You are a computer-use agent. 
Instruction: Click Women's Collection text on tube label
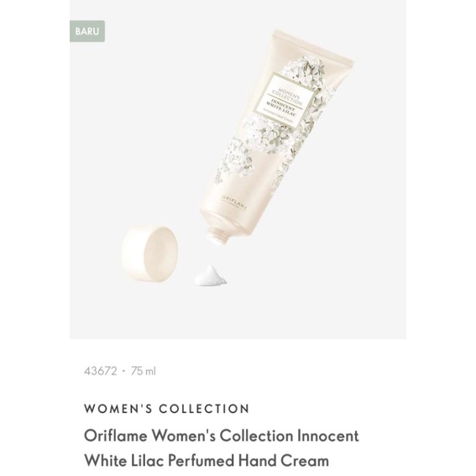[287, 96]
